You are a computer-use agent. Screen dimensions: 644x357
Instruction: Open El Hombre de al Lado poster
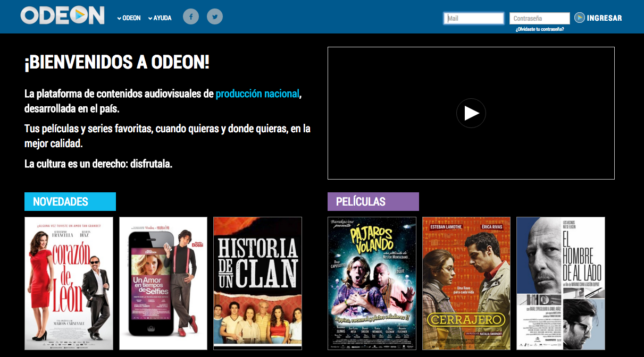pos(561,284)
